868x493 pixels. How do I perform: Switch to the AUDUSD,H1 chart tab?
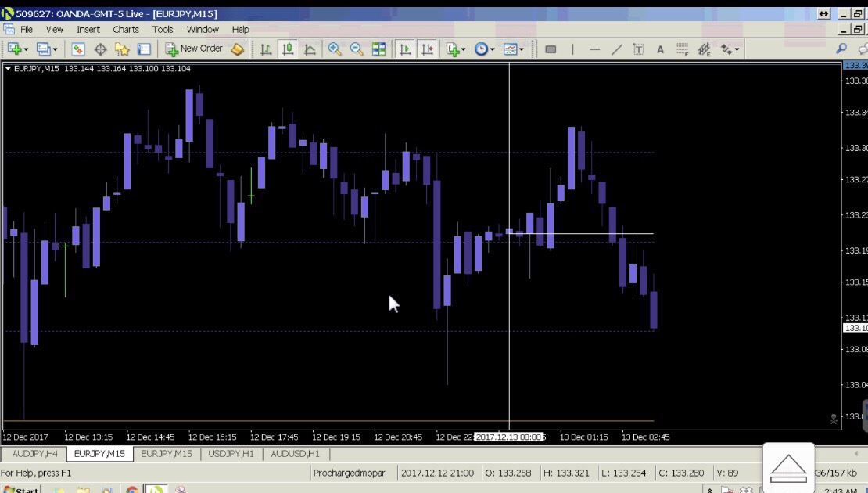(295, 454)
